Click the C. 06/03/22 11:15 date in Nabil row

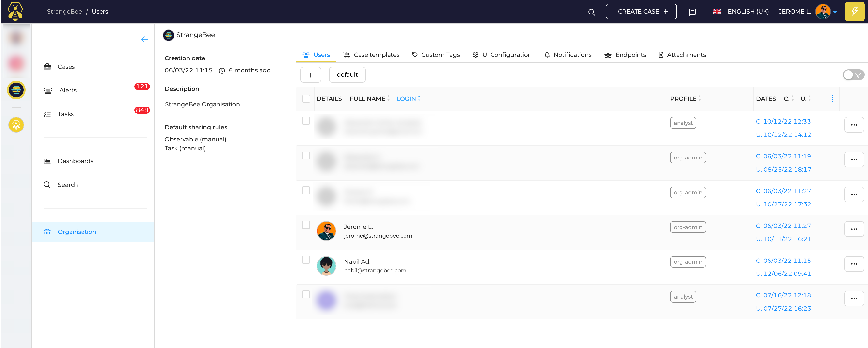(783, 261)
